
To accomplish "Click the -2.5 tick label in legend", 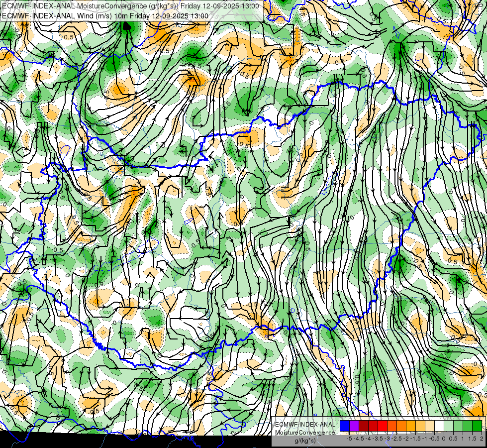I will coord(396,439).
